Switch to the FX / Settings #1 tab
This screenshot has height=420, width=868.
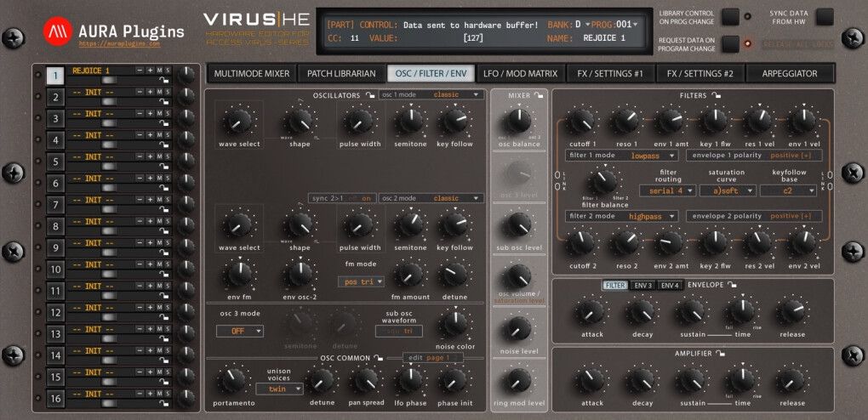[610, 73]
